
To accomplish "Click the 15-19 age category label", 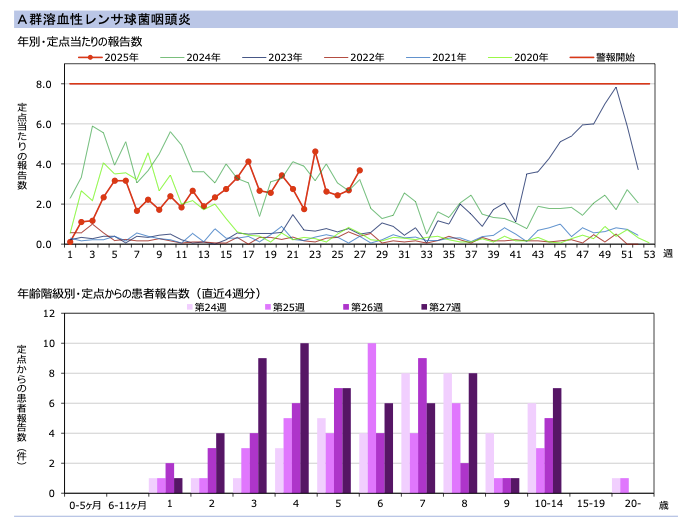I will (591, 504).
